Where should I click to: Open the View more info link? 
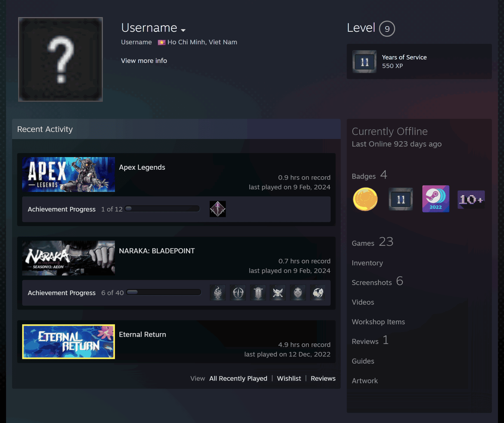(x=144, y=61)
